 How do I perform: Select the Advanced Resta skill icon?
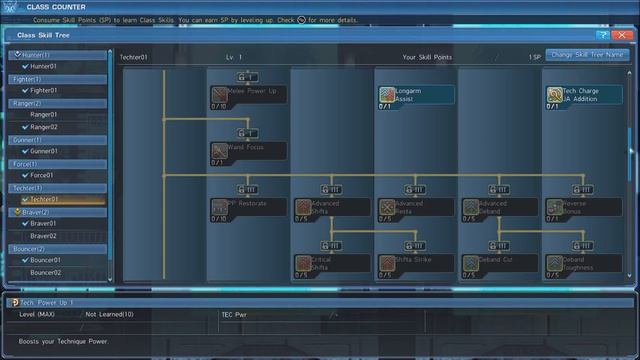[x=387, y=207]
